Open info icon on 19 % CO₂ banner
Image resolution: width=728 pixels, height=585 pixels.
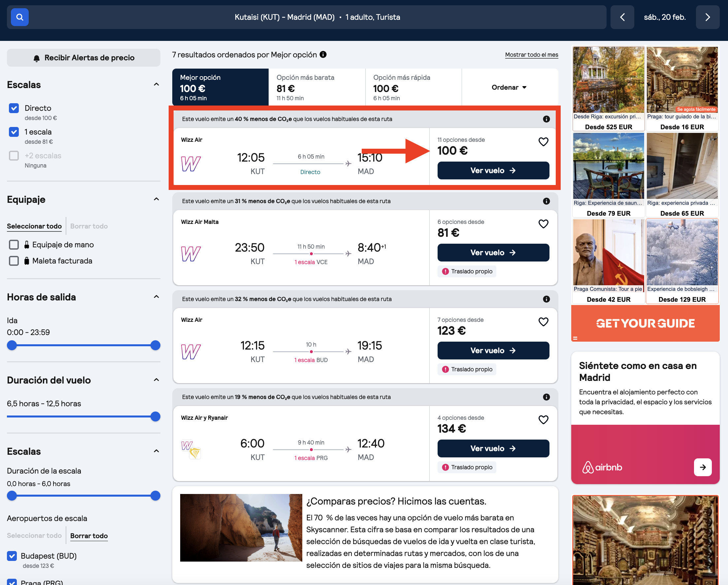[546, 397]
